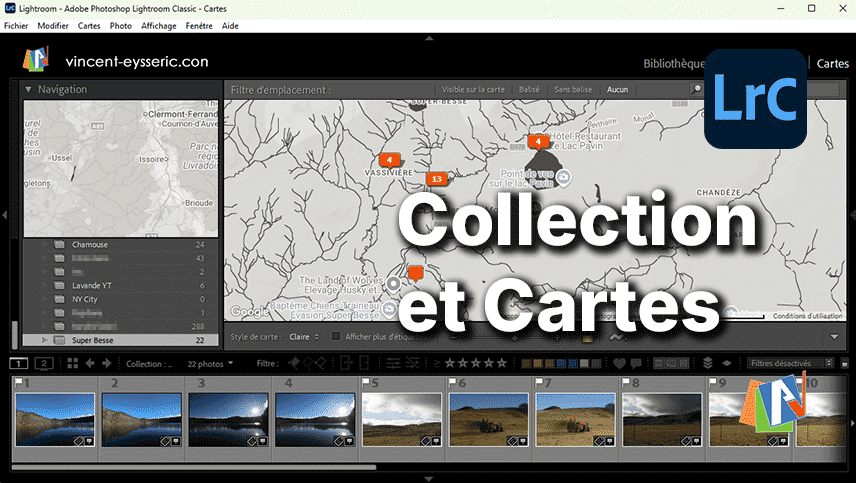Open the 22 photos source dropdown
This screenshot has width=856, height=483.
click(x=210, y=363)
